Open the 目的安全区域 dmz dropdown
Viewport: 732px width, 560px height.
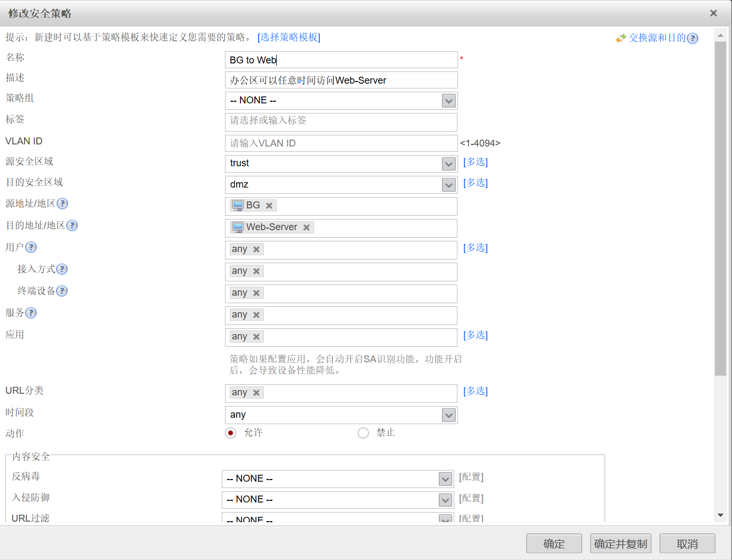pos(449,185)
